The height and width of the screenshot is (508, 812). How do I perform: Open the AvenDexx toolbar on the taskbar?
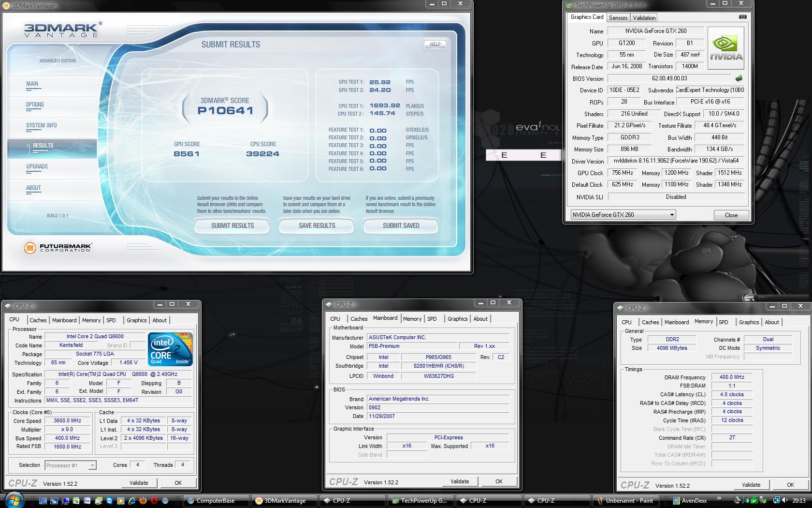[689, 501]
